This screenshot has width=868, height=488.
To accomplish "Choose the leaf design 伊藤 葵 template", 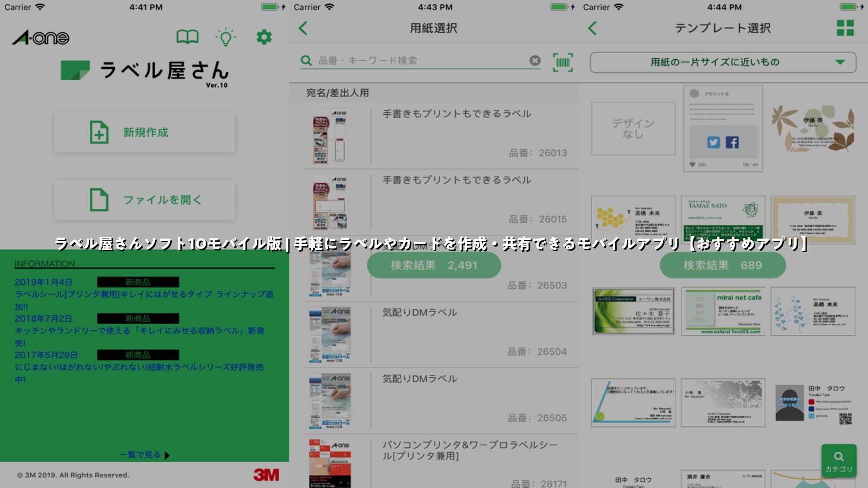I will (x=813, y=129).
